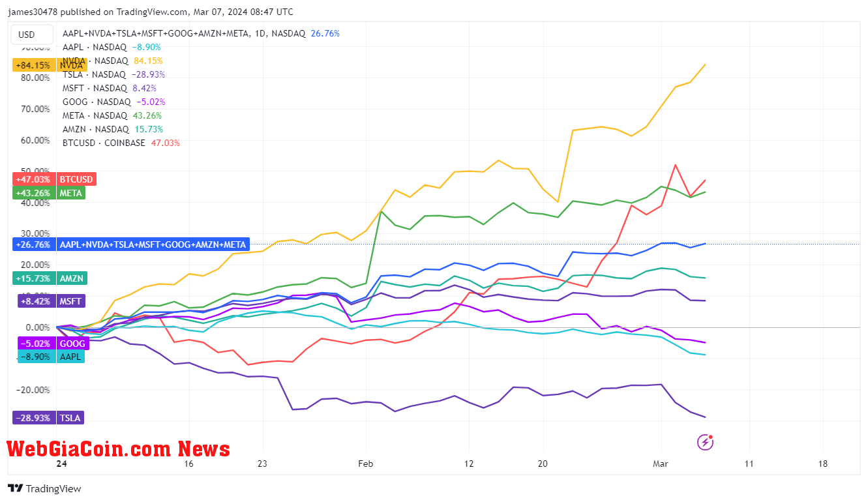The width and height of the screenshot is (868, 502).
Task: Select the BTCUSD · COINBASE legend row
Action: pyautogui.click(x=121, y=143)
